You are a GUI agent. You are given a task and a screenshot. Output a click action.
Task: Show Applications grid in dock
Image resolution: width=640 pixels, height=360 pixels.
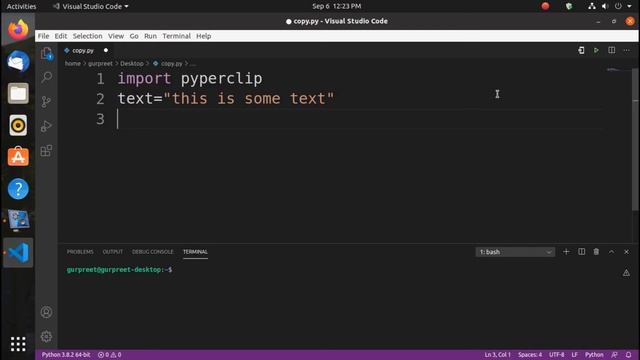tap(18, 344)
